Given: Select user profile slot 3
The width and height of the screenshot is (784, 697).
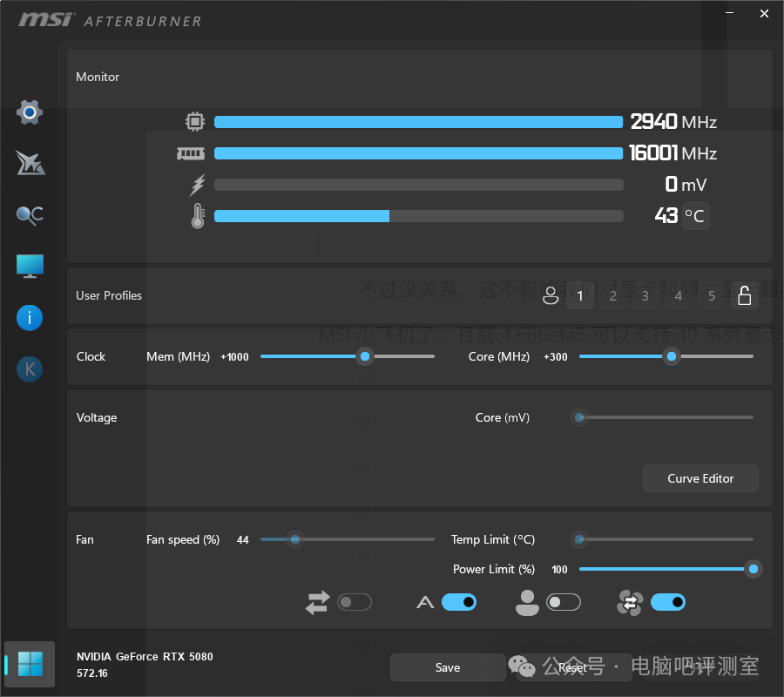Looking at the screenshot, I should coord(645,296).
